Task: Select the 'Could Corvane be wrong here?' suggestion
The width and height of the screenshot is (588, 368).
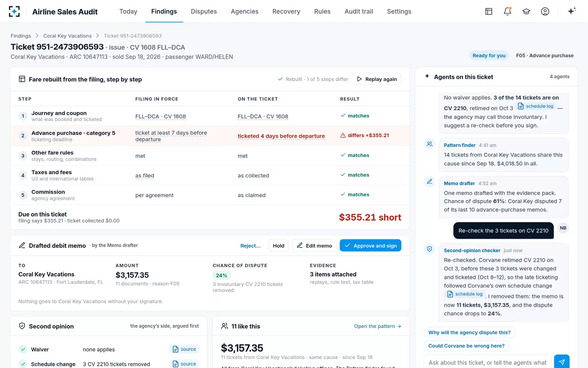Action: pos(466,346)
